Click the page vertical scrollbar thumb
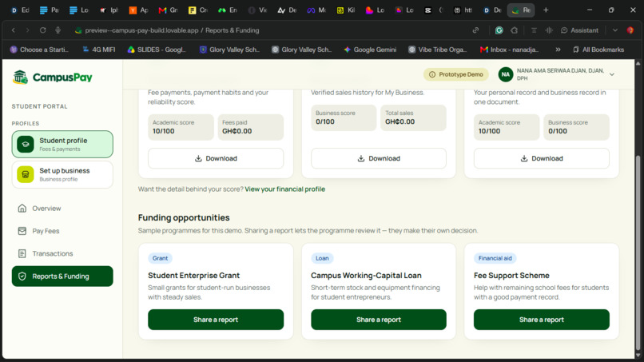Viewport: 644px width, 362px height. coord(638,253)
